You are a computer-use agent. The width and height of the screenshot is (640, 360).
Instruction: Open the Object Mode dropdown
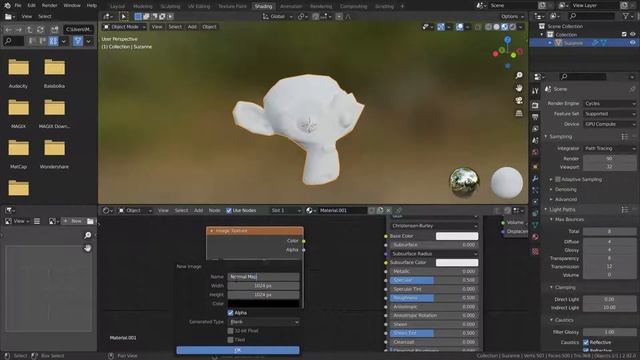(x=124, y=27)
